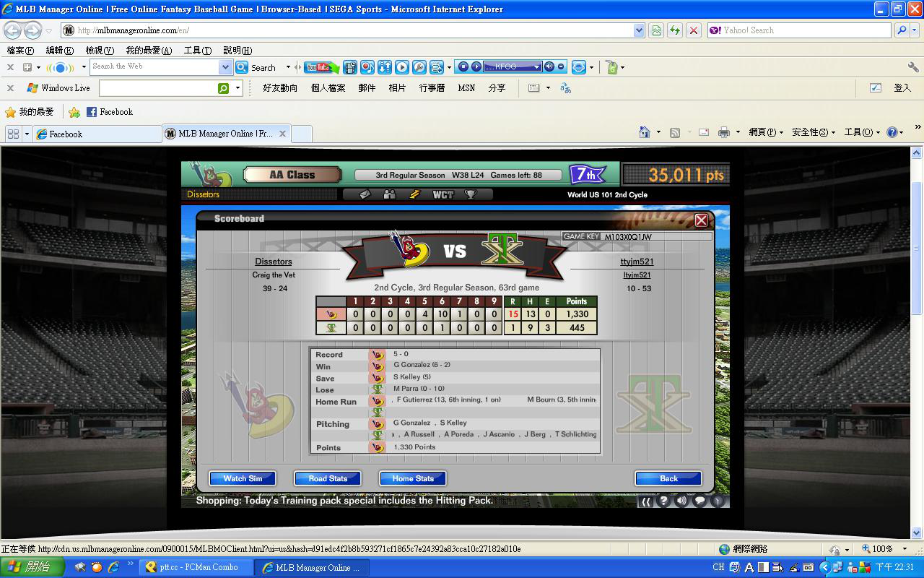
Task: Open the Facebook favorites bar link
Action: 110,112
